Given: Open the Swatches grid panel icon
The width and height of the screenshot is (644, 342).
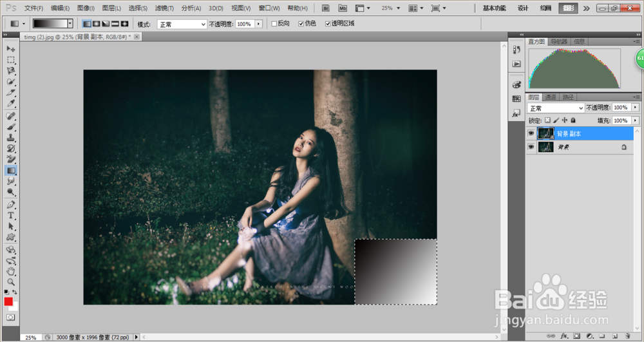Looking at the screenshot, I should [x=516, y=99].
